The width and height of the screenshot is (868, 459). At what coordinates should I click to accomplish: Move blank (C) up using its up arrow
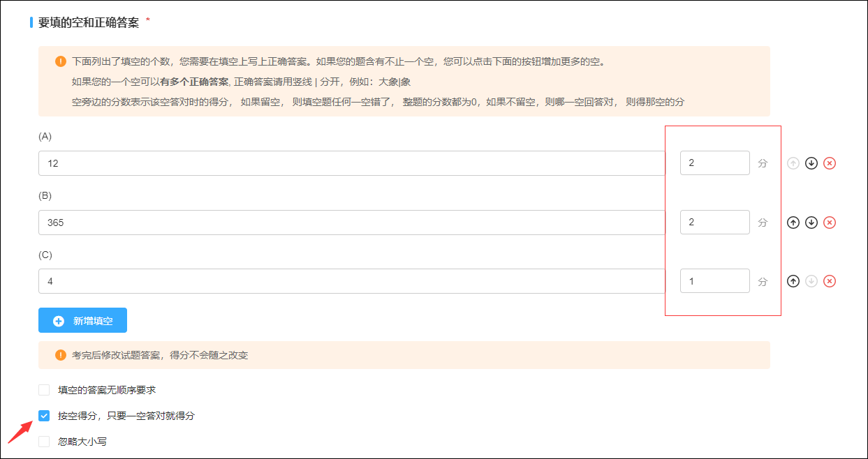coord(793,280)
